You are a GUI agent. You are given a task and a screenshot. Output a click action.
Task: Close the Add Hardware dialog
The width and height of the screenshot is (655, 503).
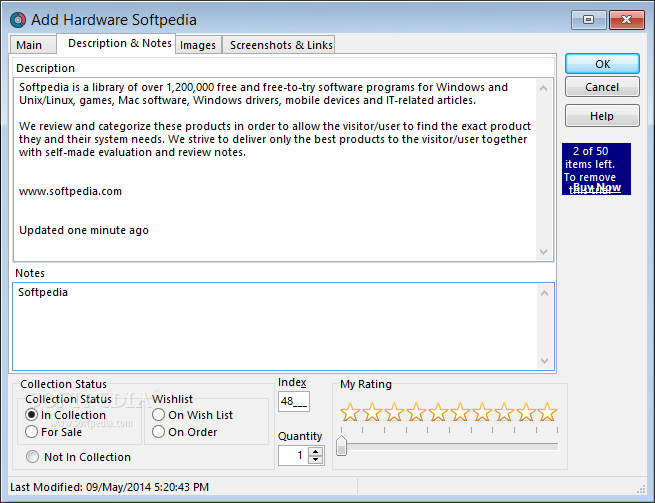[x=626, y=20]
